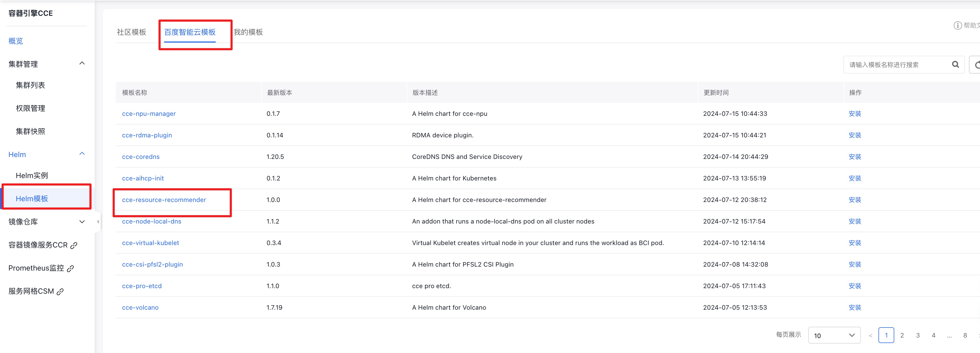Click description 'CoreDNS DNS and Service Discovery'
The height and width of the screenshot is (353, 980).
coord(467,157)
